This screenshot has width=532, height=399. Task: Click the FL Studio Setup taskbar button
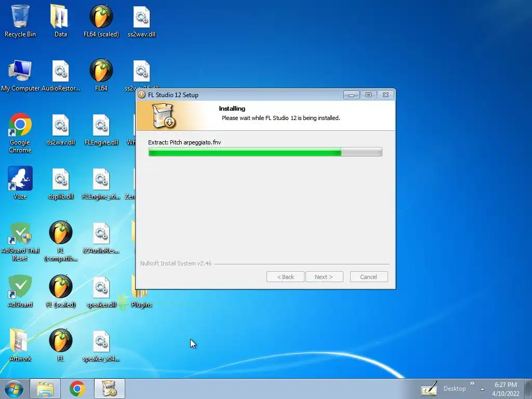[110, 389]
